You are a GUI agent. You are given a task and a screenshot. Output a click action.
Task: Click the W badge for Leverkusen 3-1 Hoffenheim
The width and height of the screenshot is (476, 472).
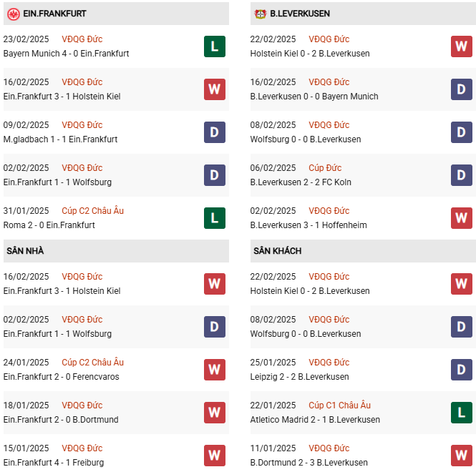[462, 218]
